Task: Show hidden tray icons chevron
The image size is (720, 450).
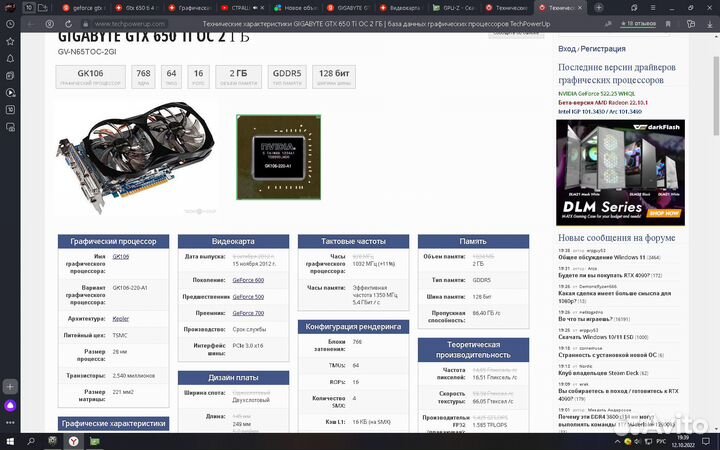Action: (617, 442)
